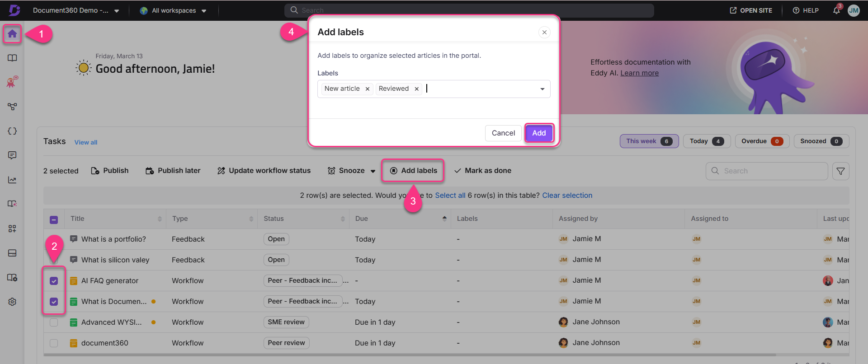Sort by the Title column
868x364 pixels.
click(x=160, y=219)
